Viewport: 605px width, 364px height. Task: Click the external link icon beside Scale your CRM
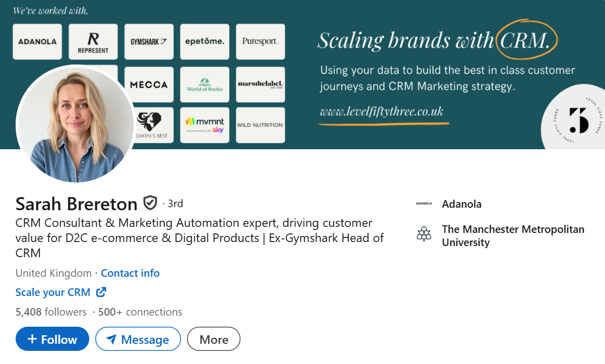click(x=101, y=292)
